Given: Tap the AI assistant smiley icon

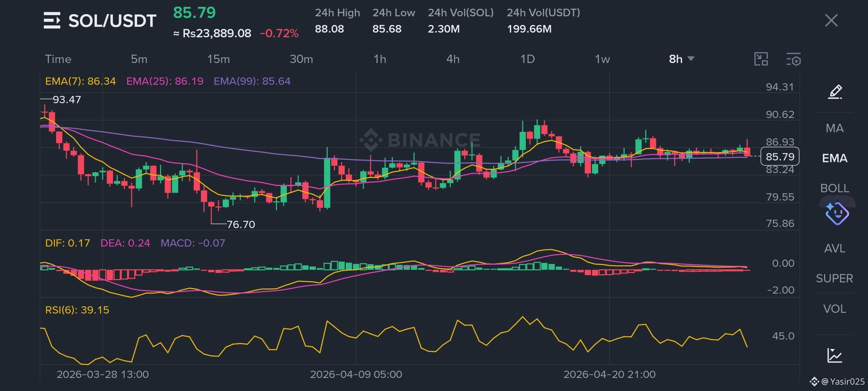Looking at the screenshot, I should 837,214.
